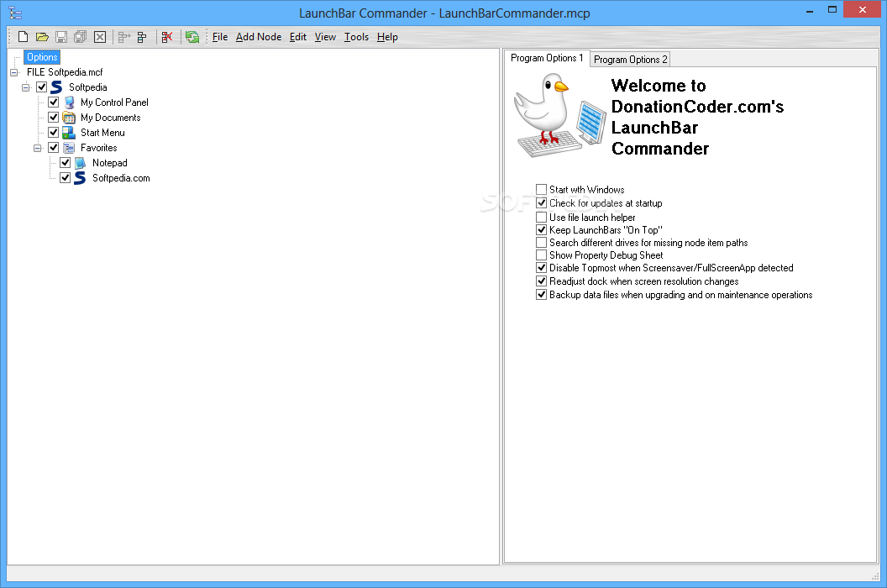
Task: Open the Edit menu
Action: click(297, 37)
